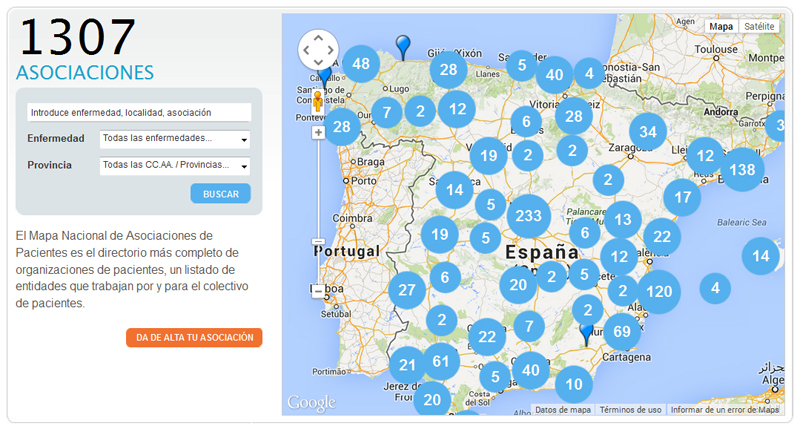Click the 22 cluster near Valencia
Viewport: 800px width, 429px height.
[662, 237]
